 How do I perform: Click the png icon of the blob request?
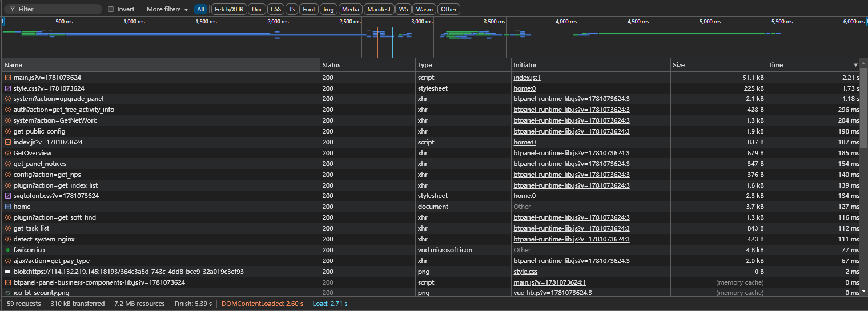pyautogui.click(x=8, y=272)
